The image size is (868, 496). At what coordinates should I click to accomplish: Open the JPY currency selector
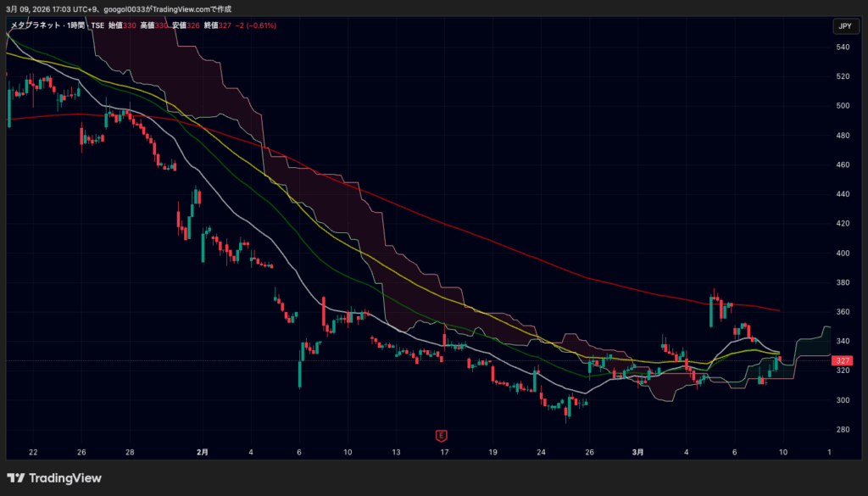[844, 26]
